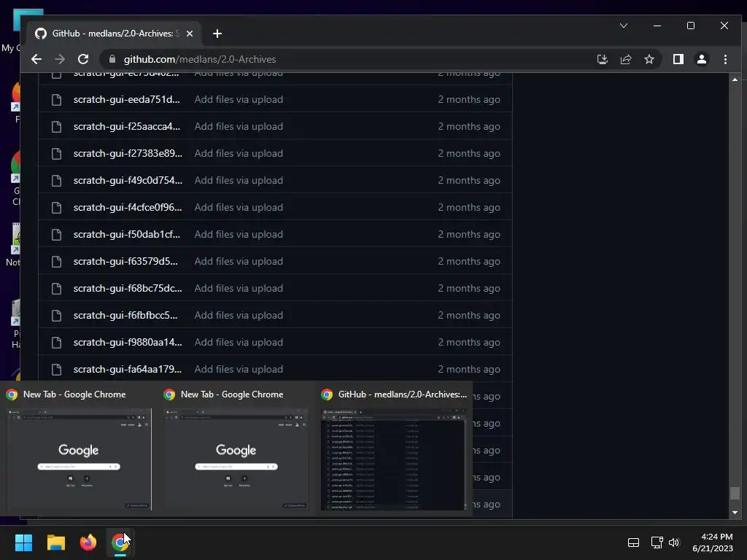The image size is (747, 560).
Task: Click file icon for scratch-gui-f63579d5 row
Action: (x=56, y=262)
